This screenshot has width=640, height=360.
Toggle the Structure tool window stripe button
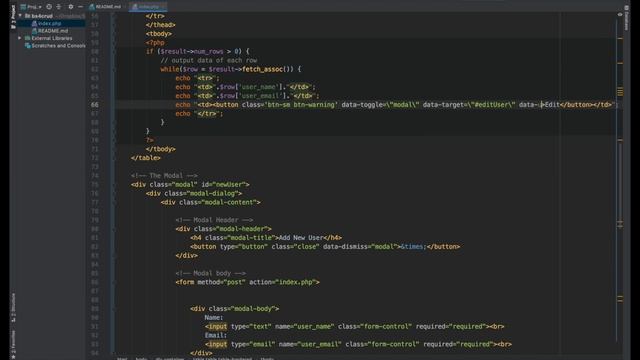pos(13,307)
